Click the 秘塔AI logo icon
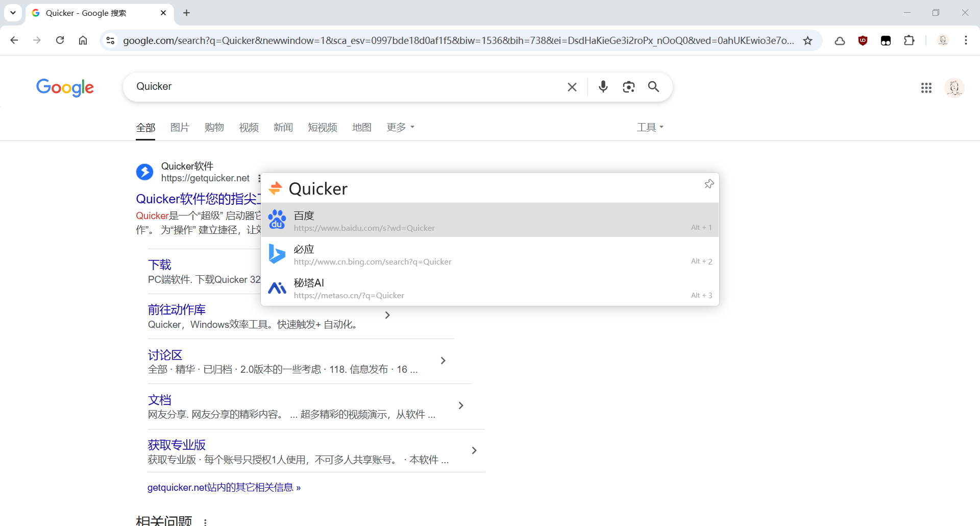980x526 pixels. coord(277,288)
